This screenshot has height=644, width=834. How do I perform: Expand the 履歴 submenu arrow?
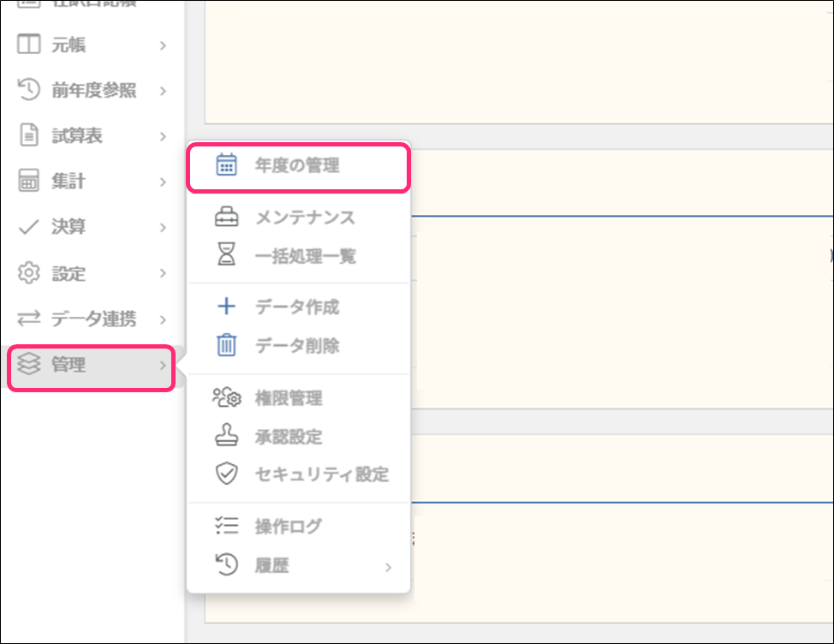pyautogui.click(x=388, y=567)
